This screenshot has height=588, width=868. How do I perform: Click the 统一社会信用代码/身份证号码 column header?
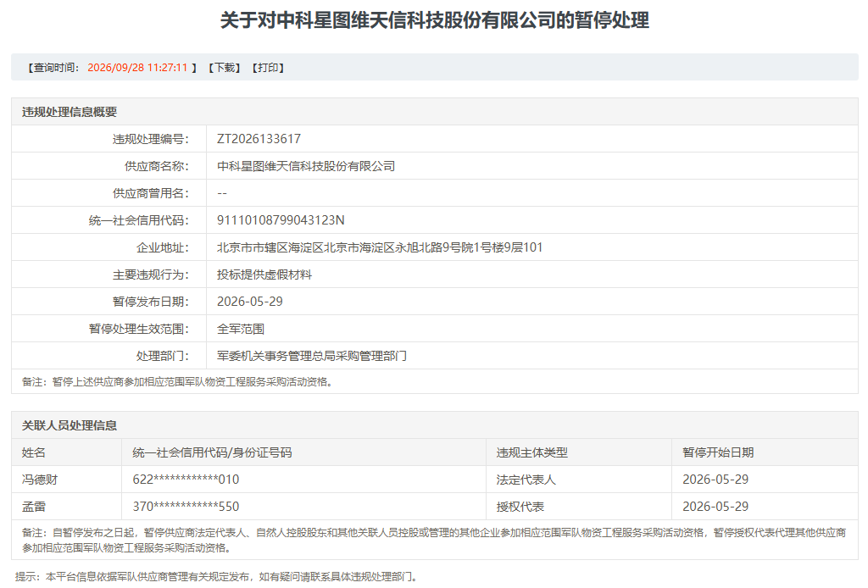[212, 452]
